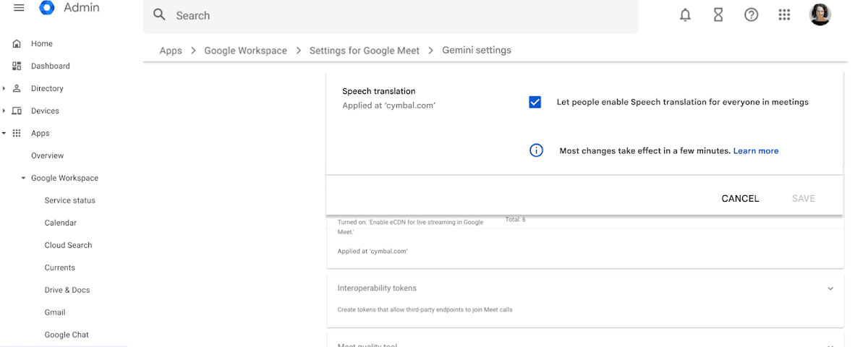
Task: Open the hourglass tasks icon
Action: (x=718, y=15)
